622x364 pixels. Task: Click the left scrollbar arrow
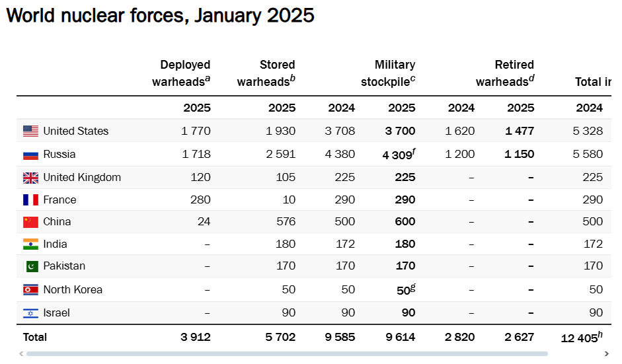click(21, 354)
